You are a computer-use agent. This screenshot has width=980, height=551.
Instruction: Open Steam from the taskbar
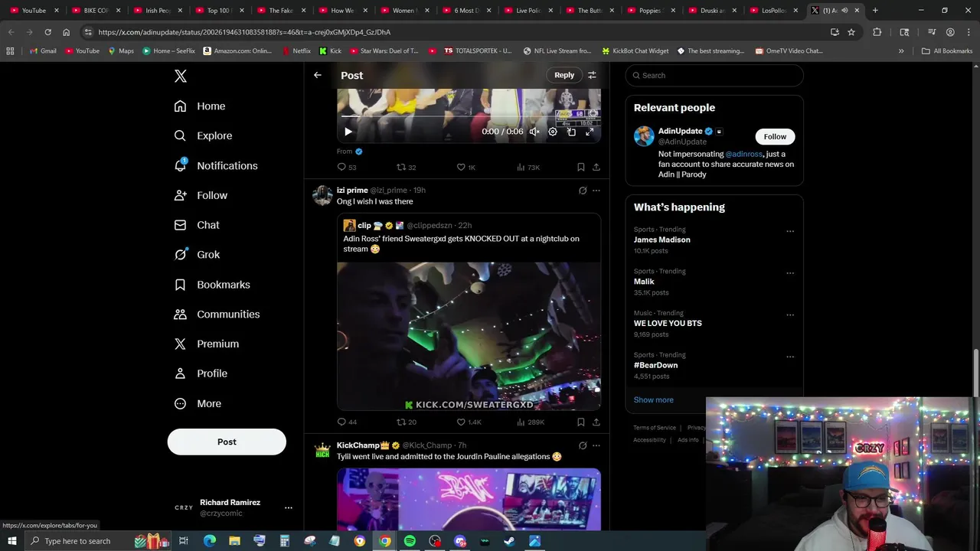[x=509, y=541]
